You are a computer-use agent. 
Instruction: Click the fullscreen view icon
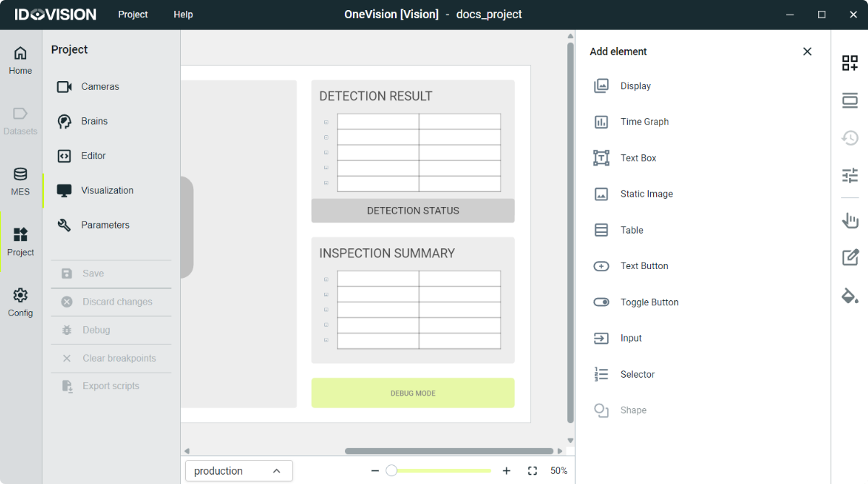point(532,470)
